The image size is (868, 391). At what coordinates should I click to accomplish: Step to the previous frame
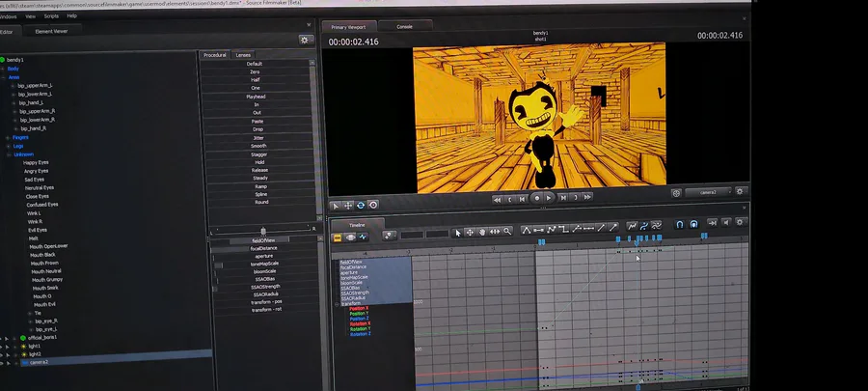click(x=522, y=199)
